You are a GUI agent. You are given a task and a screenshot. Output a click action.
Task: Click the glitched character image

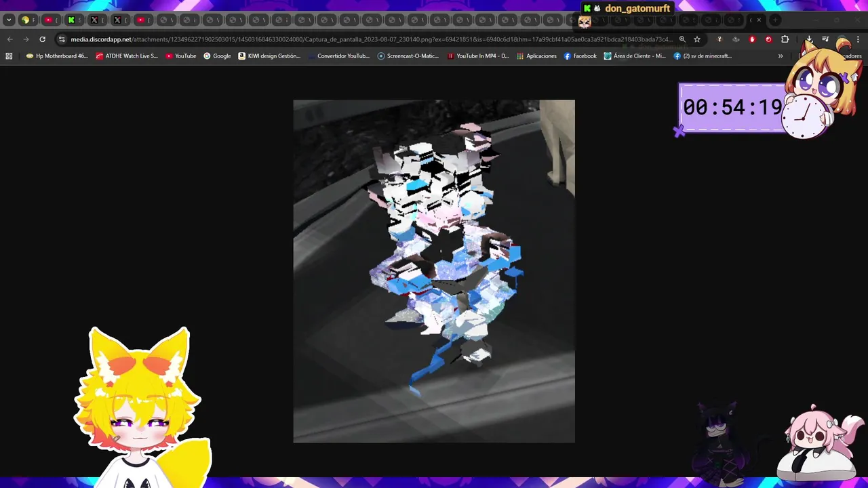point(434,271)
